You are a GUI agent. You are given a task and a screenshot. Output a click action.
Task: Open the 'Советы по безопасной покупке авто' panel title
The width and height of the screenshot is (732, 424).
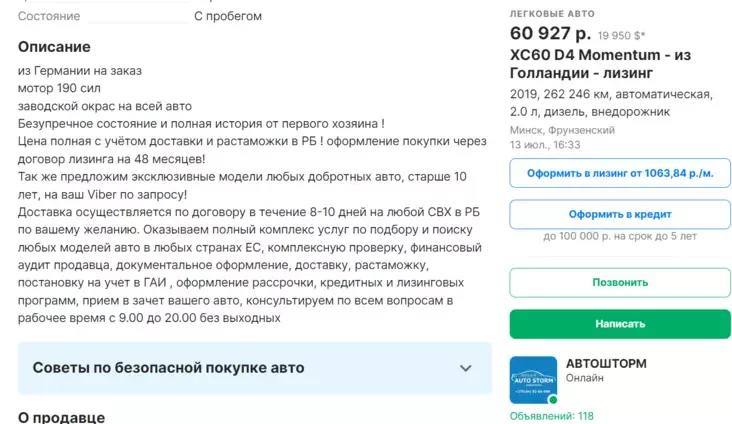click(169, 368)
